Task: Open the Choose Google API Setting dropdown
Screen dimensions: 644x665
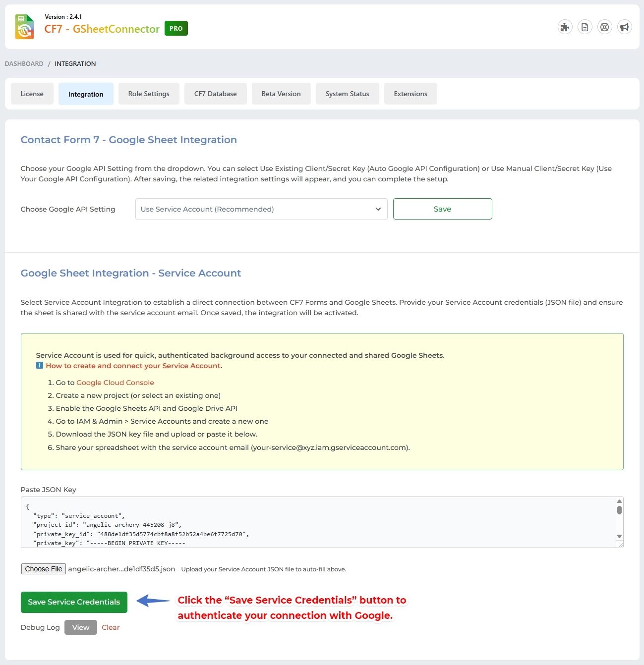Action: click(261, 209)
